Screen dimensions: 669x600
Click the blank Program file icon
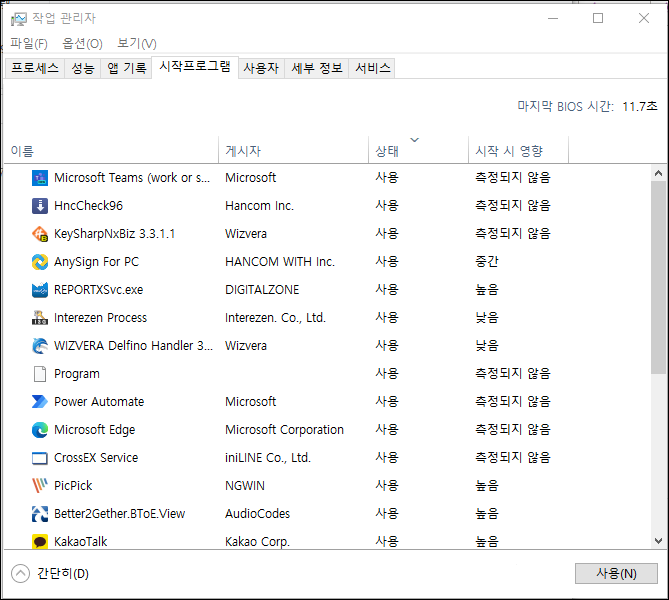(x=40, y=374)
